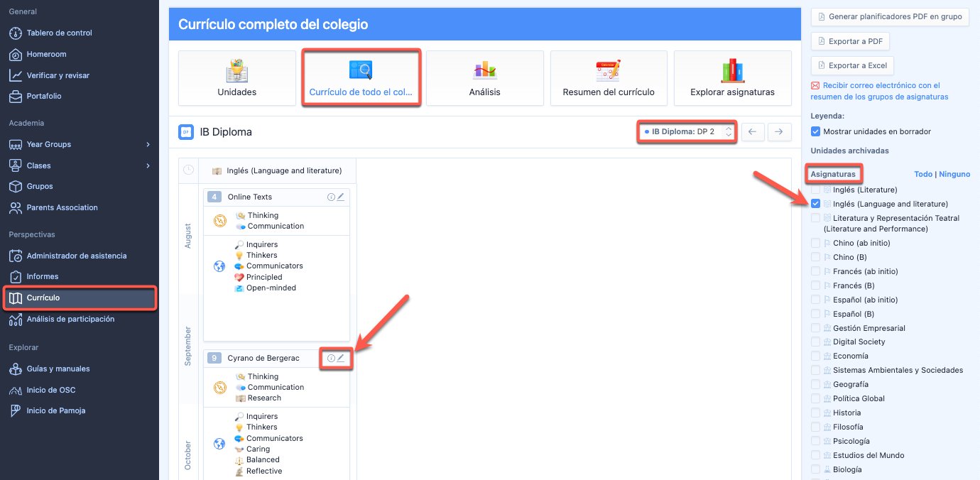Enable the Inglés (Literature) checkbox
The height and width of the screenshot is (480, 980).
pyautogui.click(x=816, y=190)
